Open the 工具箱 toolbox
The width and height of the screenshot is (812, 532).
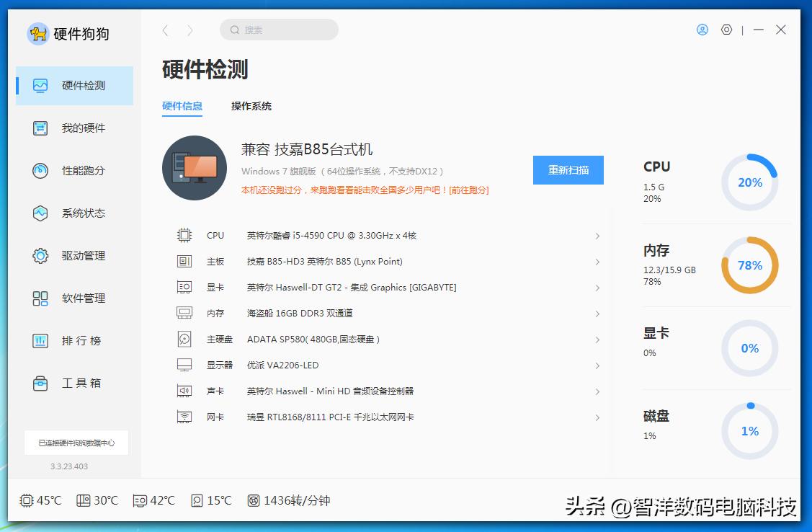(41, 383)
